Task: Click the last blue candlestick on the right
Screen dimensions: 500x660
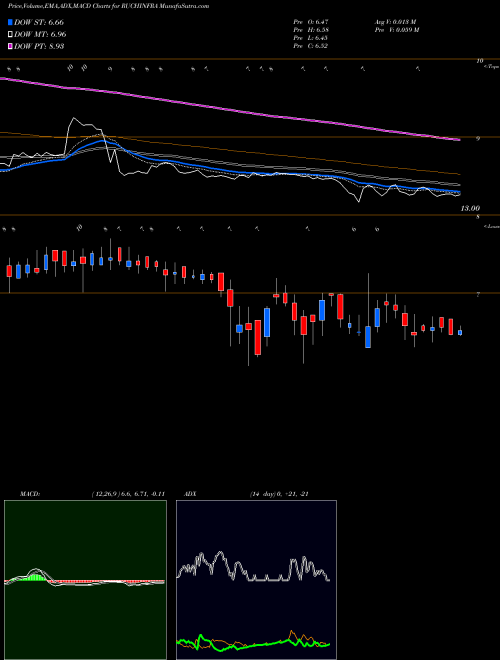Action: (x=460, y=333)
